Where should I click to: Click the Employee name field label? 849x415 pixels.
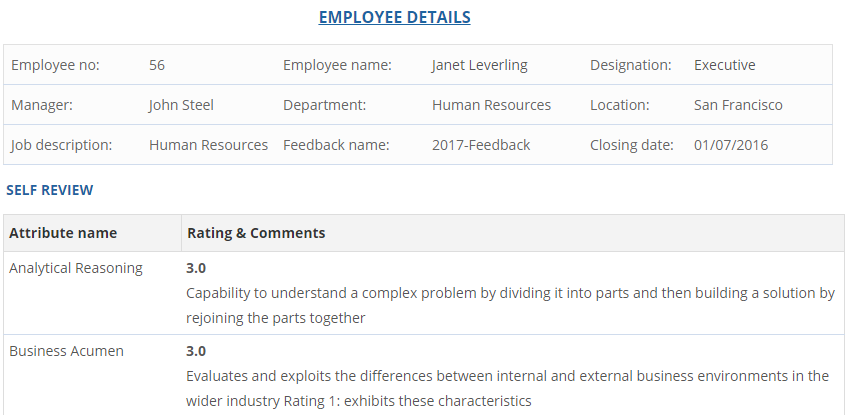[337, 65]
